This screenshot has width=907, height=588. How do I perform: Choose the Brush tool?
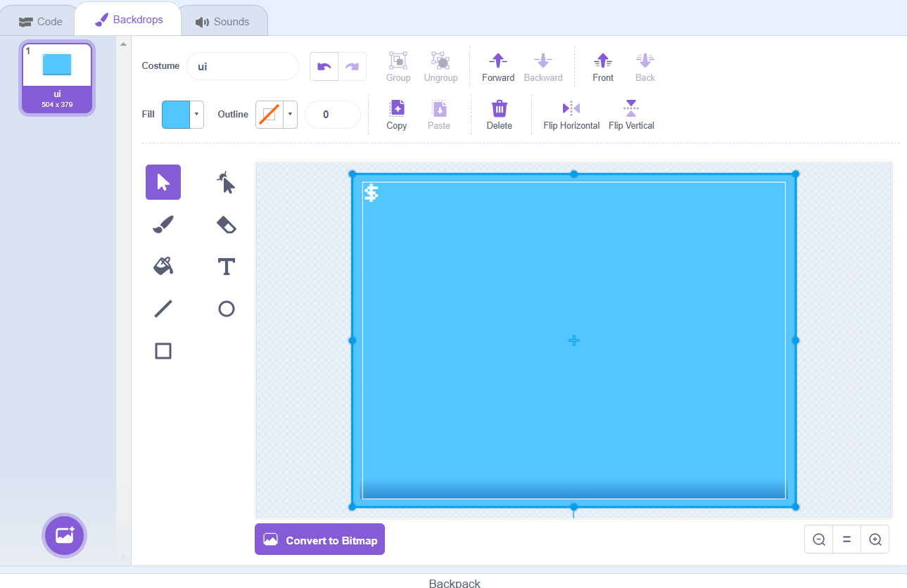pyautogui.click(x=163, y=224)
